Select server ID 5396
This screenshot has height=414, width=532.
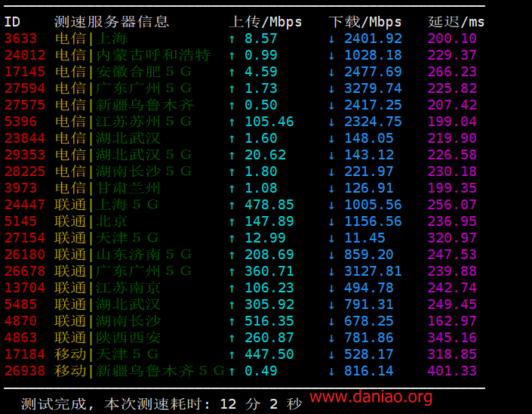[x=20, y=122]
